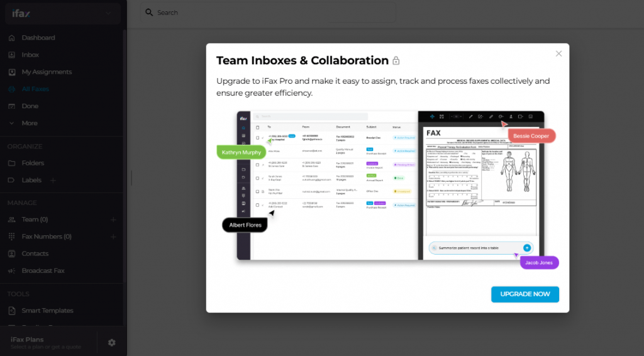This screenshot has width=644, height=356.
Task: Open Fax Numbers (0) in sidebar
Action: 47,236
